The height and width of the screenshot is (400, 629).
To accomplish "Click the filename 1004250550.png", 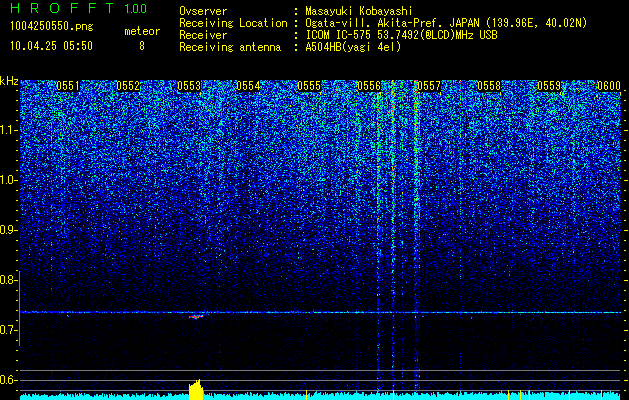I will [52, 26].
